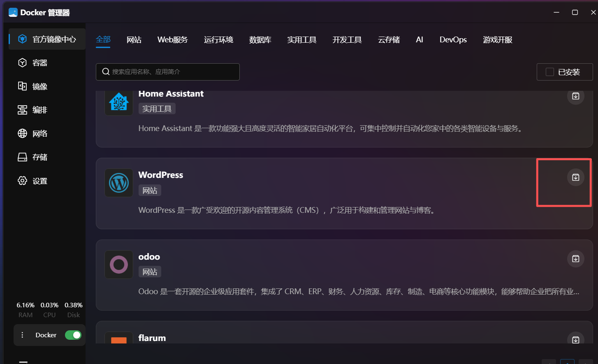Viewport: 598px width, 364px height.
Task: Select the 全部 category tab
Action: (103, 39)
